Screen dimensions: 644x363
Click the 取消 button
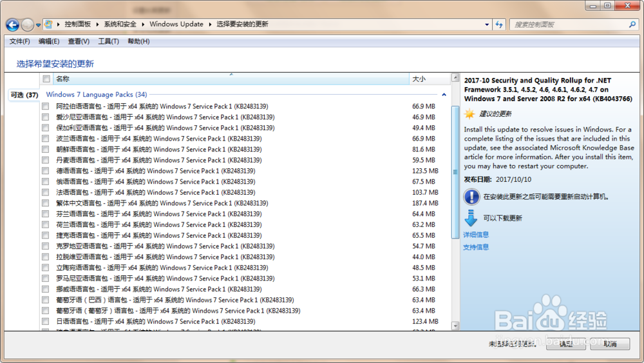point(610,344)
